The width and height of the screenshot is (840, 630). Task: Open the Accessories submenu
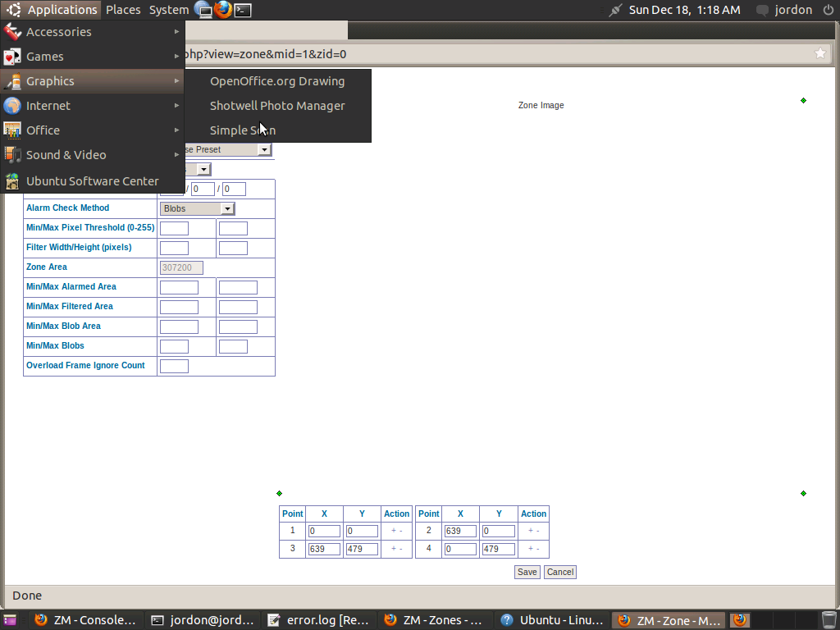[92, 32]
